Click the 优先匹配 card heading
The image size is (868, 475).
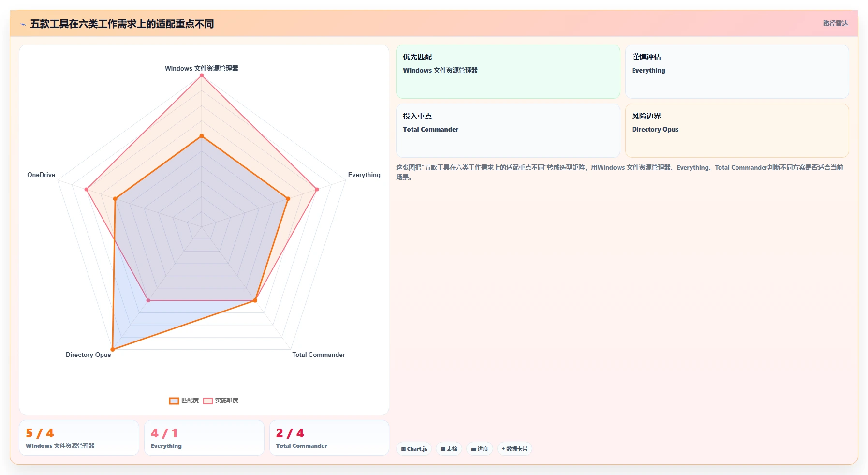[417, 57]
